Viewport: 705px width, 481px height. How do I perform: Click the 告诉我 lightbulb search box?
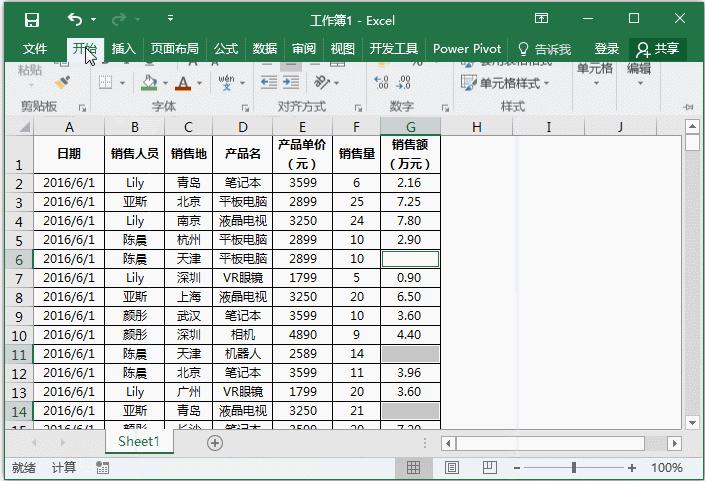[x=544, y=49]
